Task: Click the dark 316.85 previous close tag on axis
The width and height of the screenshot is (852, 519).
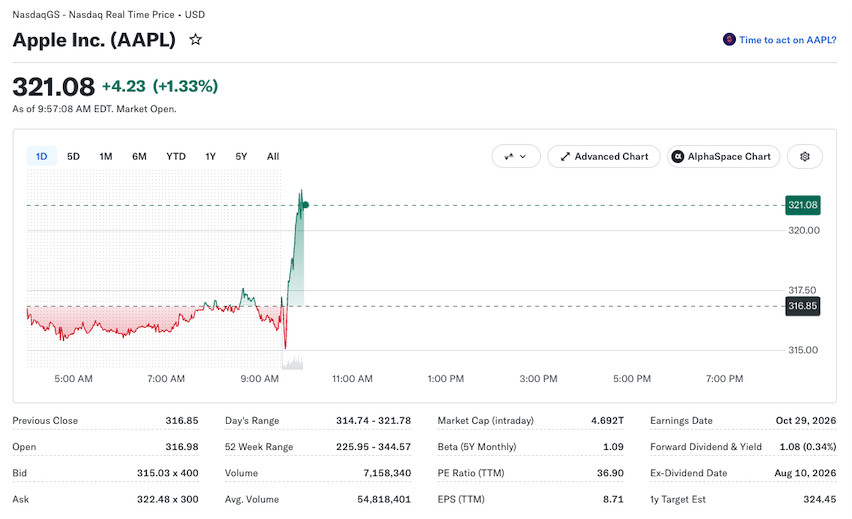Action: [803, 306]
